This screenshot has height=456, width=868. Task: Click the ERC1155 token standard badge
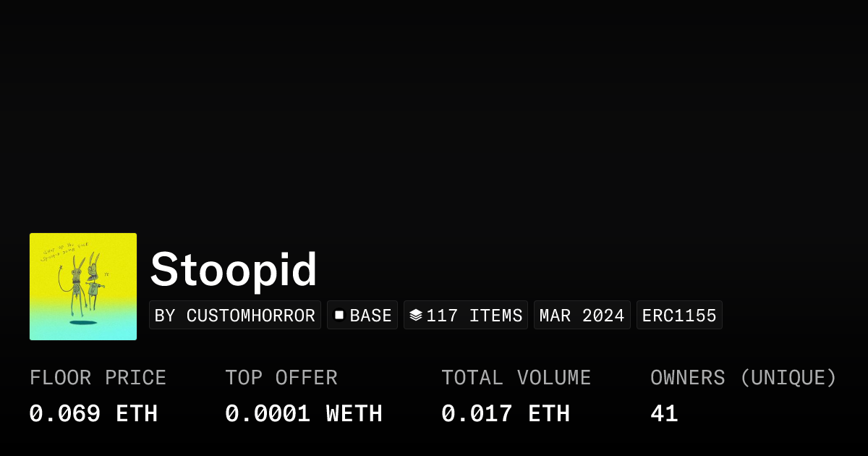click(x=679, y=316)
